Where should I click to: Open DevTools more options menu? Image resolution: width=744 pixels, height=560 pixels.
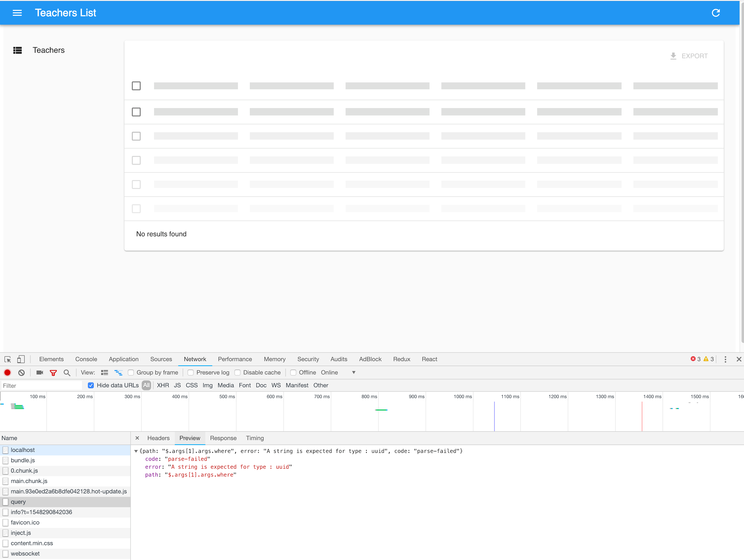point(725,359)
